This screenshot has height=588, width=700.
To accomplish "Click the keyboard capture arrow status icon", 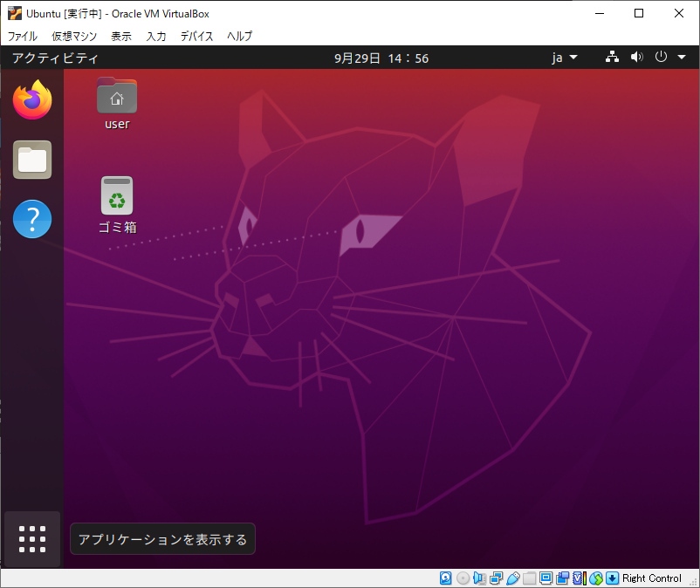I will coord(612,578).
